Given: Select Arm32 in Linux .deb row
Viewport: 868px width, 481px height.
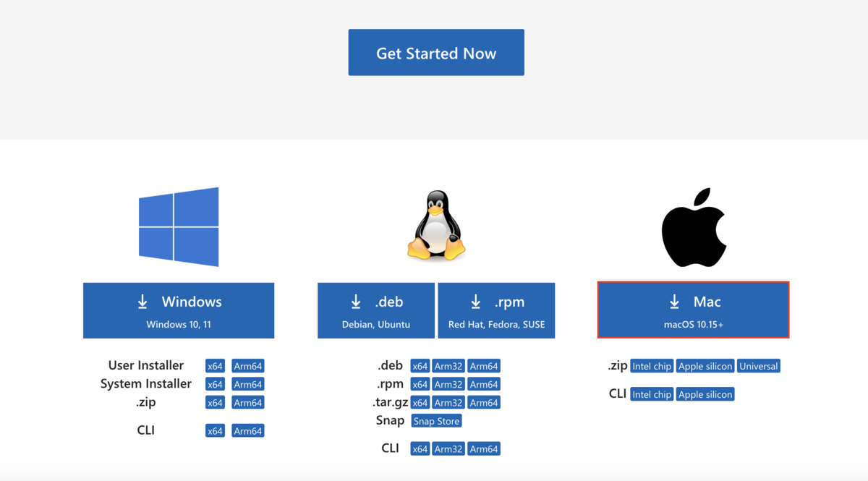Looking at the screenshot, I should pyautogui.click(x=448, y=366).
